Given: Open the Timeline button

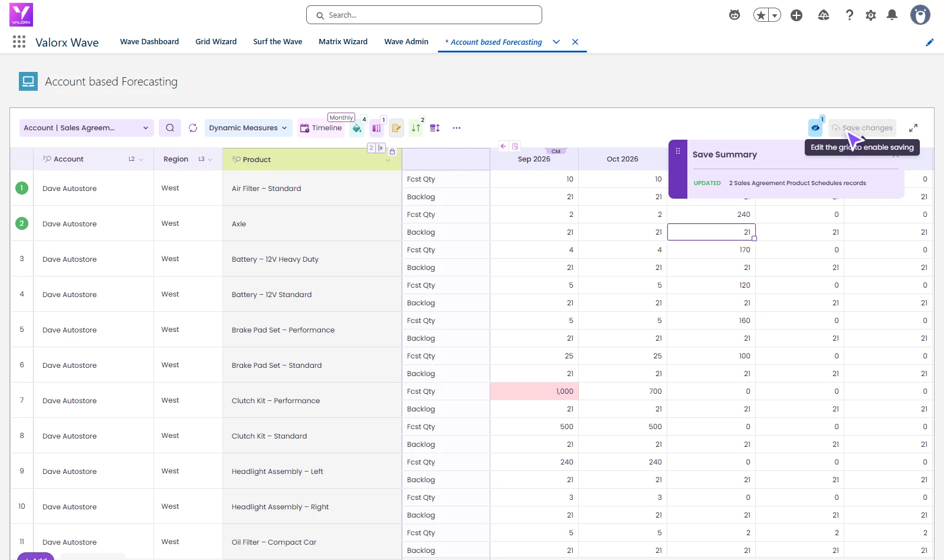Looking at the screenshot, I should tap(322, 128).
